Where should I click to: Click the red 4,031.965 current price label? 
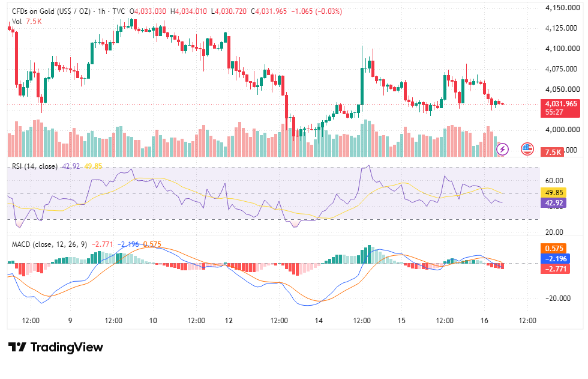560,108
